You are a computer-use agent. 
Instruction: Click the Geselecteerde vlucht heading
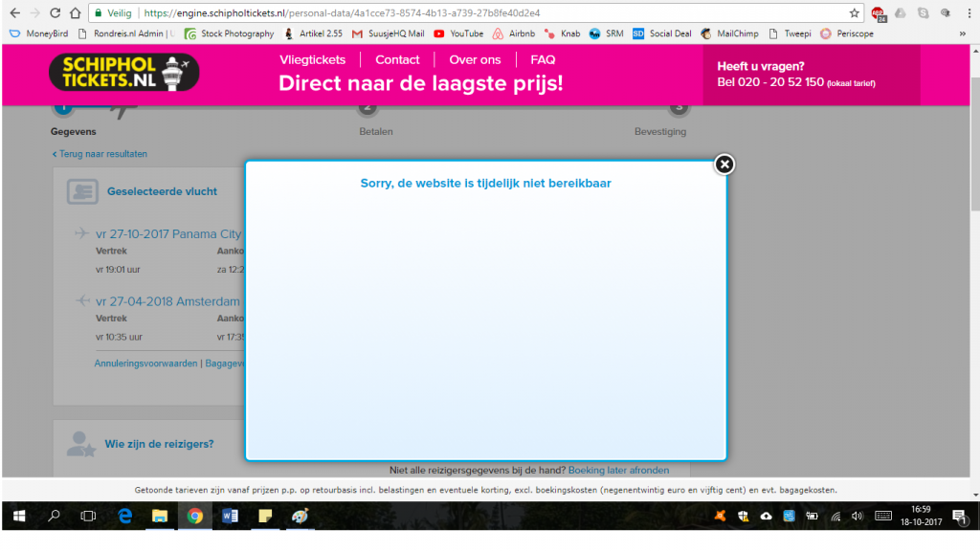tap(162, 191)
